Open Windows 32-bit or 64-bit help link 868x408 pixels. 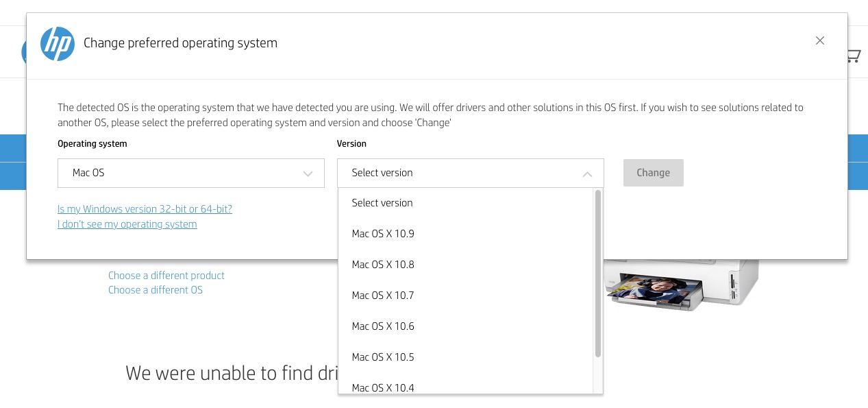[145, 209]
